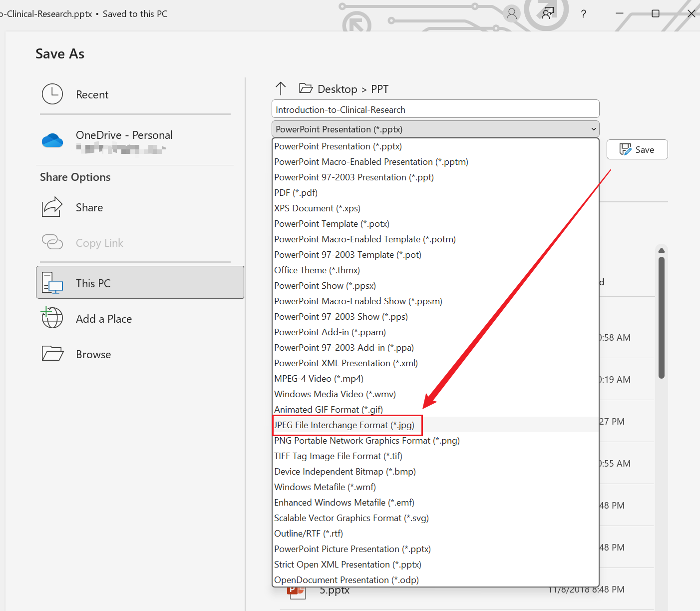This screenshot has width=700, height=611.
Task: Click the Recent clock icon
Action: (52, 94)
